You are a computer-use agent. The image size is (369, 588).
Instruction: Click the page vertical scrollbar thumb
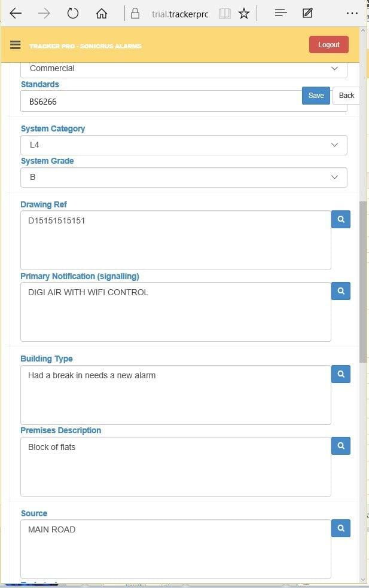pos(363,281)
